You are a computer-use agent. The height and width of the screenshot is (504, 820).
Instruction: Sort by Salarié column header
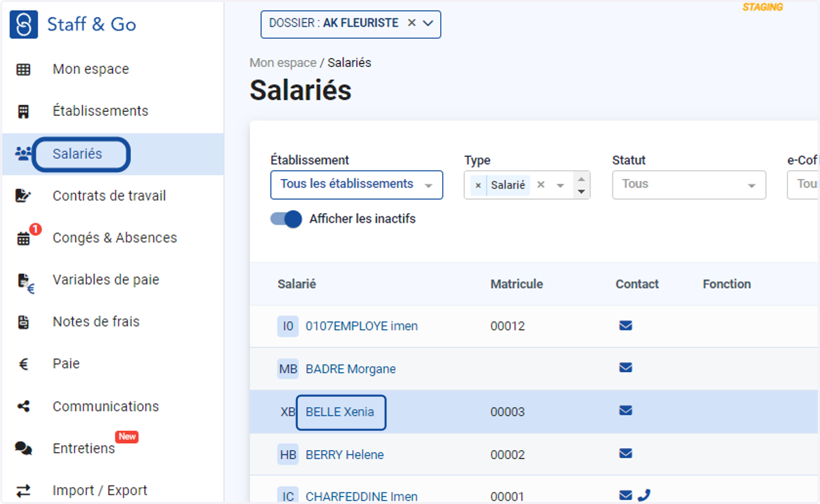tap(297, 284)
